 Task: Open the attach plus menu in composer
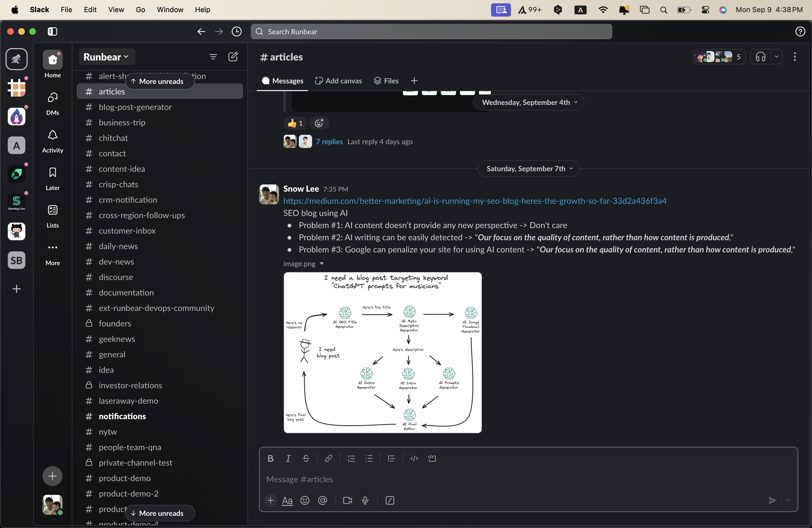point(271,500)
